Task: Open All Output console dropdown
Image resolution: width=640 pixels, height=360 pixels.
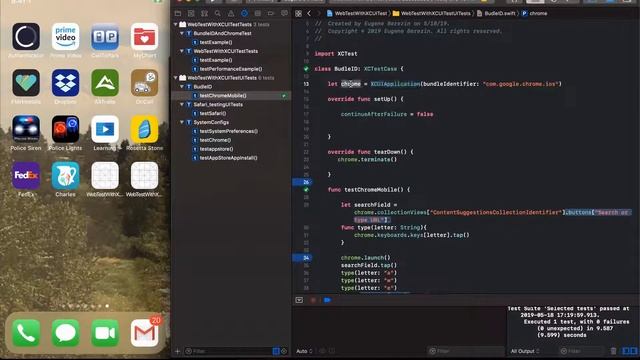Action: tap(525, 351)
